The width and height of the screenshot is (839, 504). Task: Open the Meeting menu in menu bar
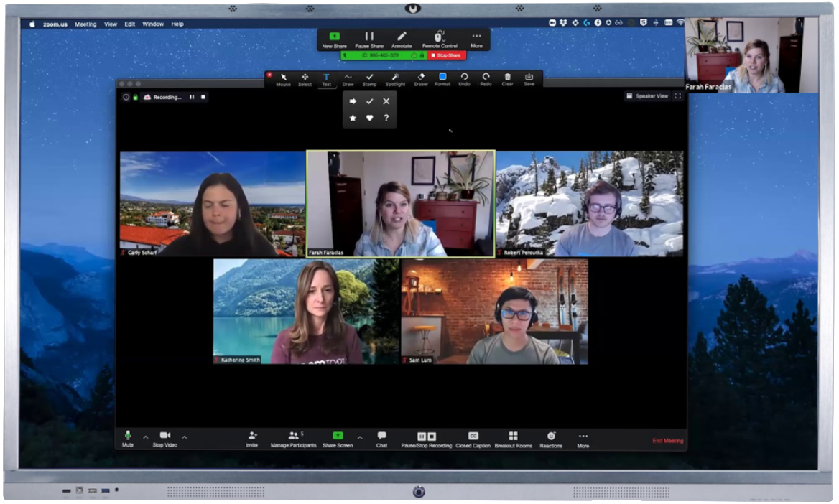[85, 24]
